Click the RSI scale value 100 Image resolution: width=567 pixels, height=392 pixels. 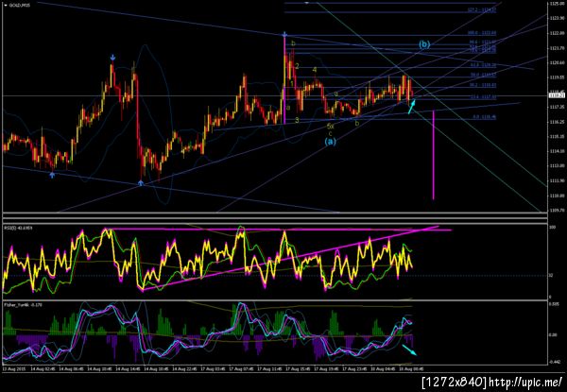click(x=552, y=228)
